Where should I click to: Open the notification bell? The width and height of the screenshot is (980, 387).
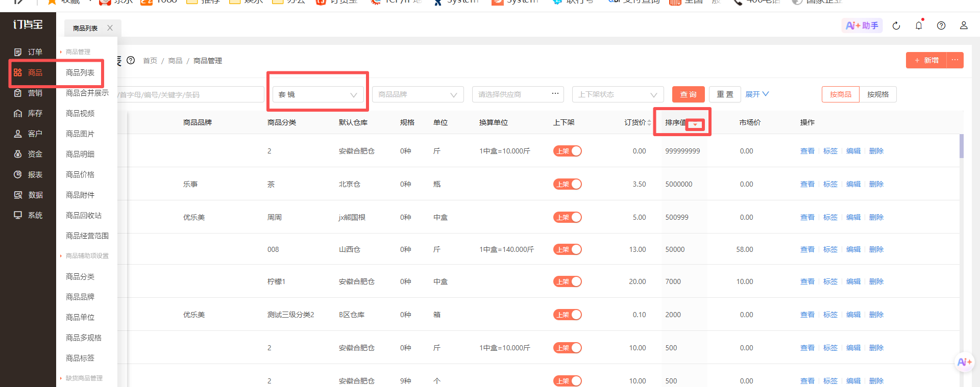[x=919, y=25]
